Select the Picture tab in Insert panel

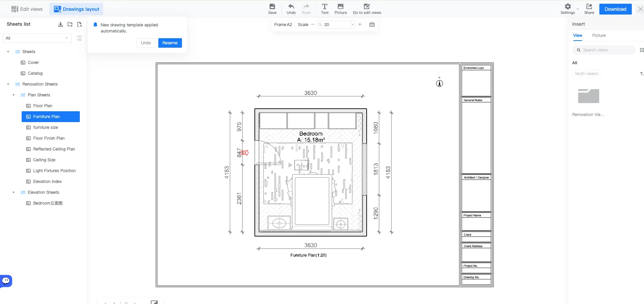599,36
